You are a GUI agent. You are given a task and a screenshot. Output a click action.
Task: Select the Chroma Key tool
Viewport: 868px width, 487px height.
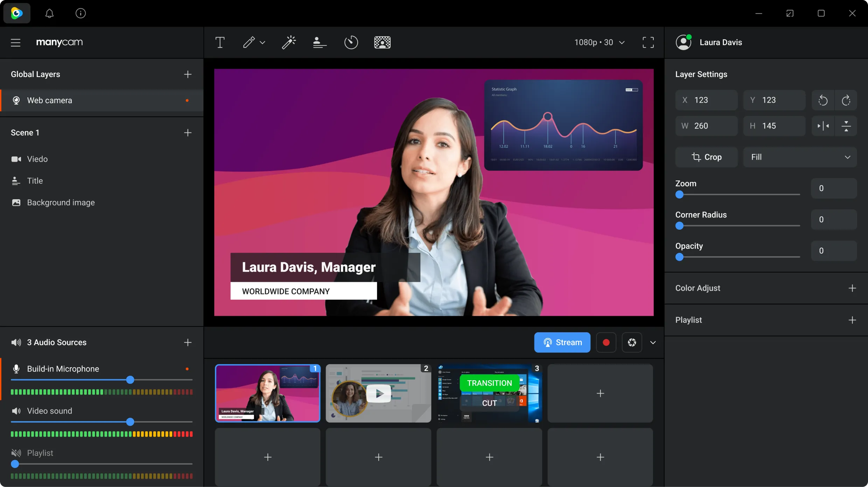point(382,42)
